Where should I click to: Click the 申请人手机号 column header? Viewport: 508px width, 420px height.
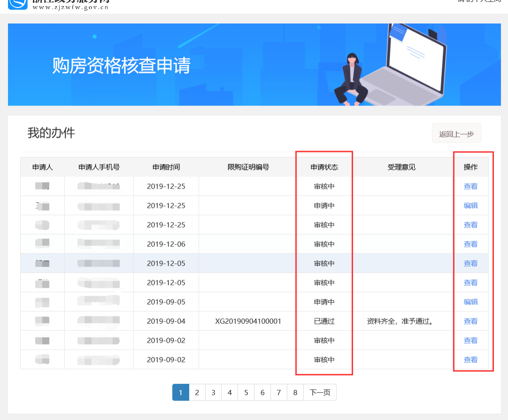click(x=99, y=167)
